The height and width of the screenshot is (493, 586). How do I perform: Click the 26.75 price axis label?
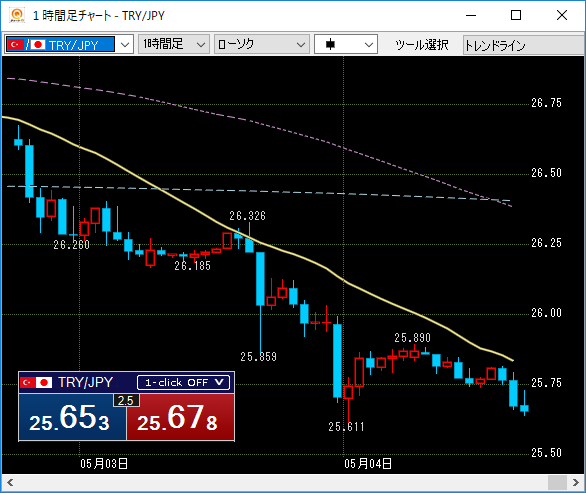click(x=546, y=103)
